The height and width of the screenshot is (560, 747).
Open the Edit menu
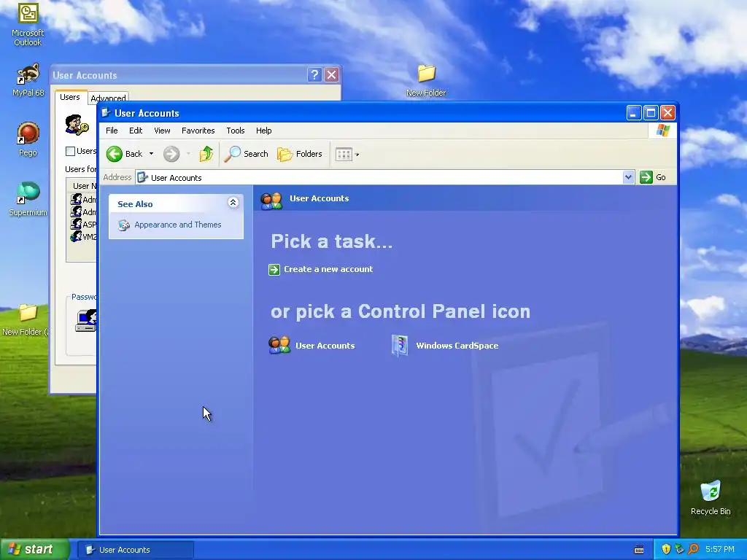pos(136,131)
